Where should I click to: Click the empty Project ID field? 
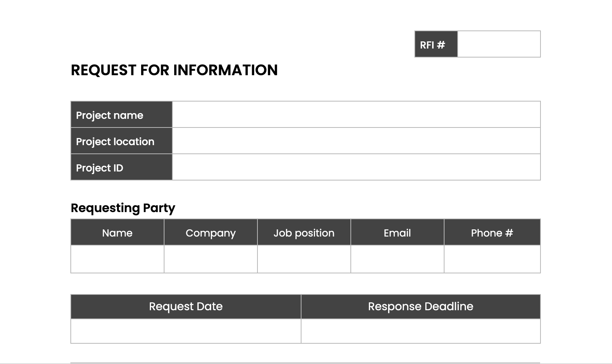pyautogui.click(x=356, y=167)
